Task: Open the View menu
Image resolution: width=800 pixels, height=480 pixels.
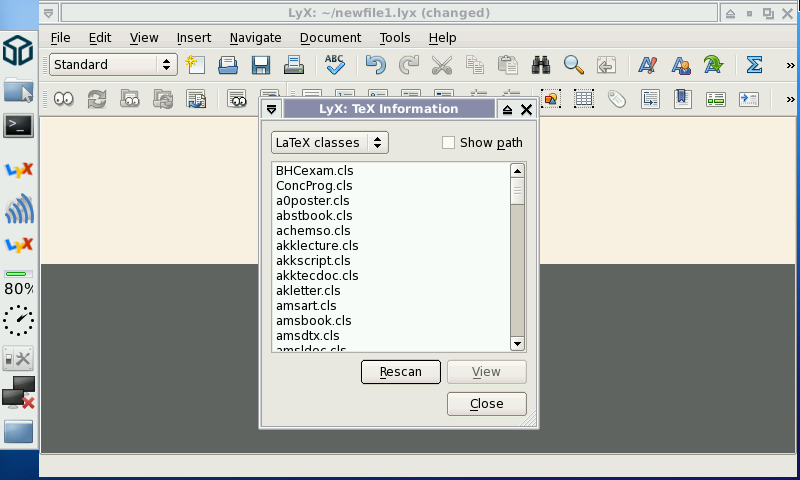Action: 144,38
